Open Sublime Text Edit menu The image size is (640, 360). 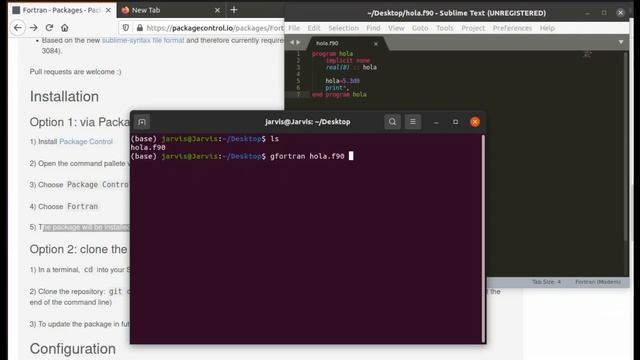(x=313, y=28)
